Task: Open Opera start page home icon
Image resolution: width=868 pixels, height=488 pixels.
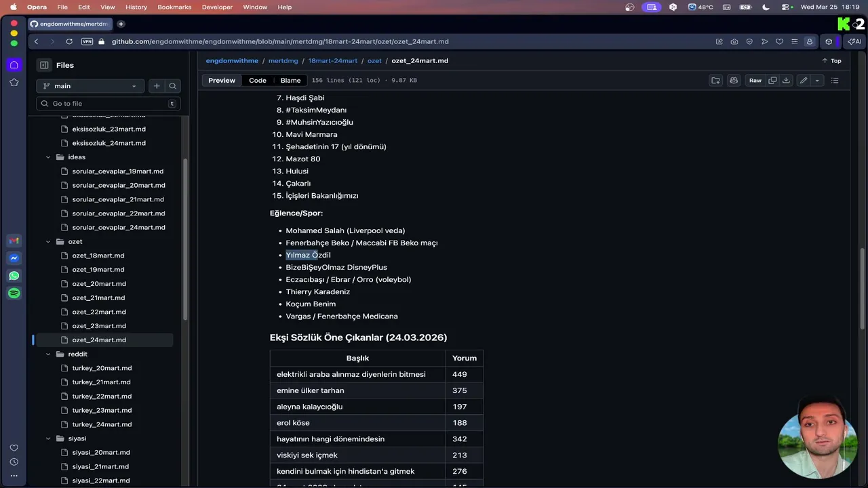Action: click(x=14, y=64)
